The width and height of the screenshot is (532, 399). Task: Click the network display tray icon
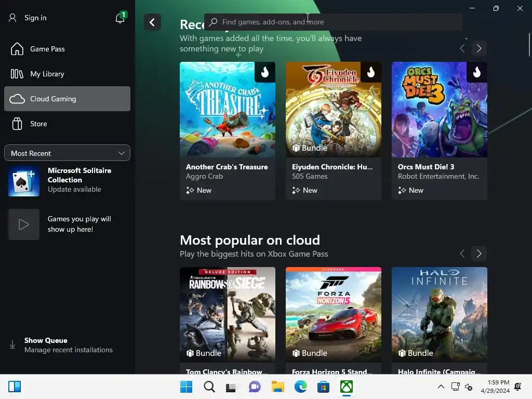pos(455,387)
